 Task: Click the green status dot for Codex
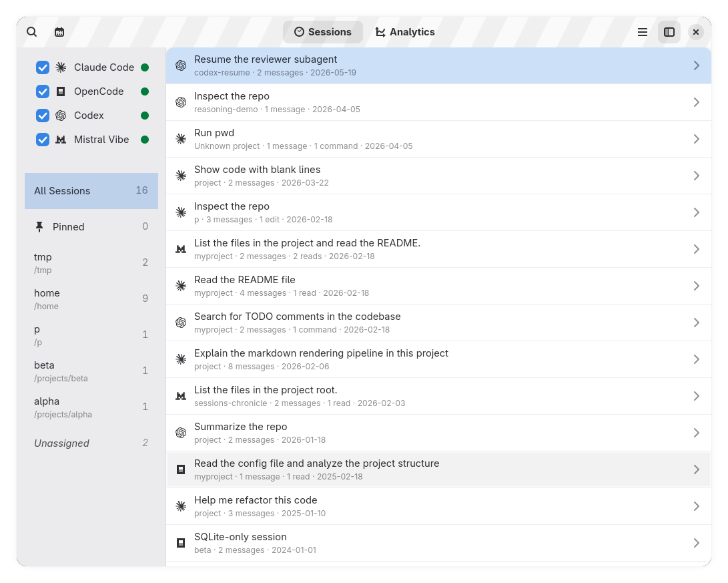tap(145, 116)
